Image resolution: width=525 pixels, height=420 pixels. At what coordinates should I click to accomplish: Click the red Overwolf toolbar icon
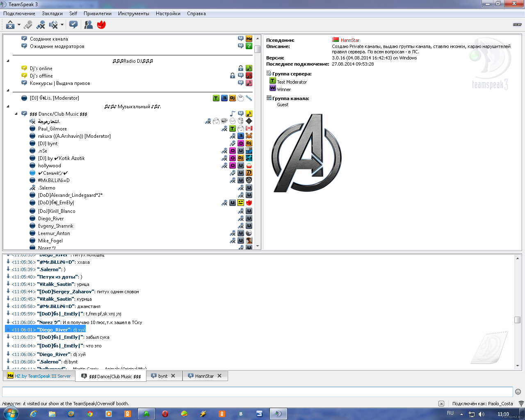pyautogui.click(x=101, y=25)
